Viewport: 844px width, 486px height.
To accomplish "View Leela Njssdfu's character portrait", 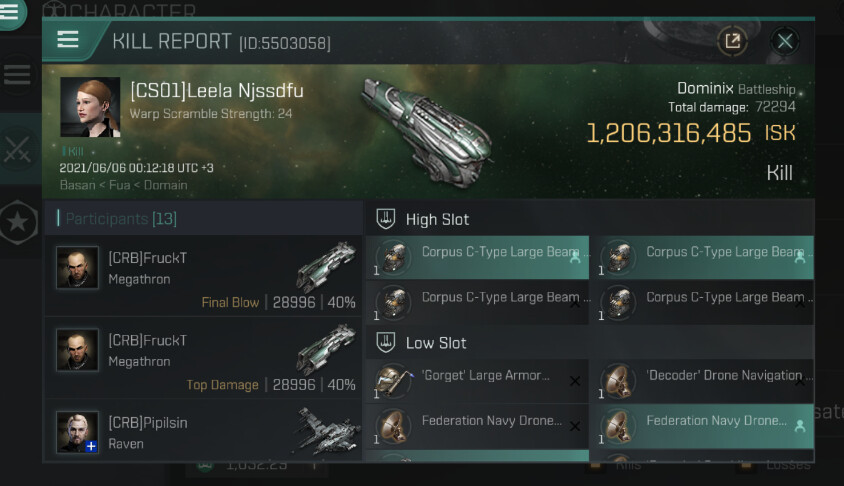I will coord(90,107).
